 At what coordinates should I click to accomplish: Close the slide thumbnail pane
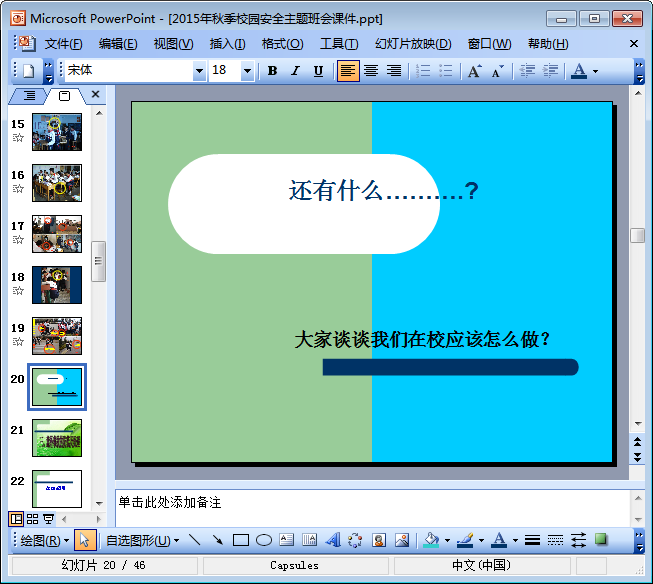pyautogui.click(x=95, y=95)
